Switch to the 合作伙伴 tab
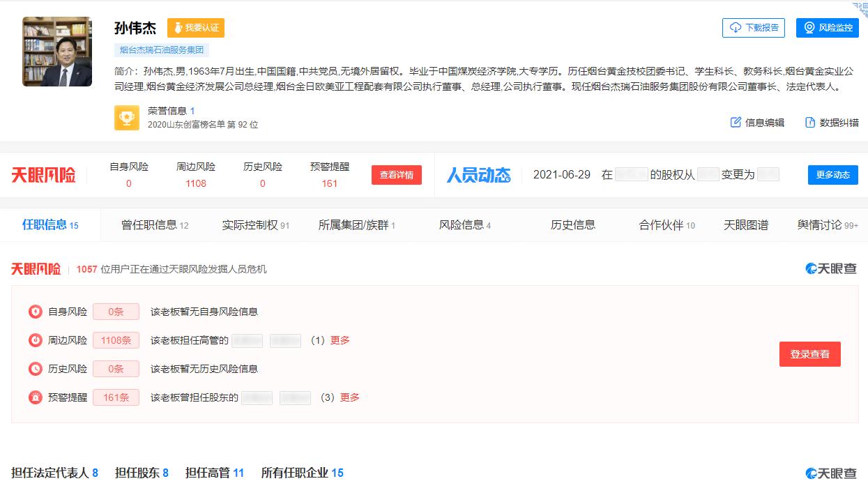 tap(667, 225)
